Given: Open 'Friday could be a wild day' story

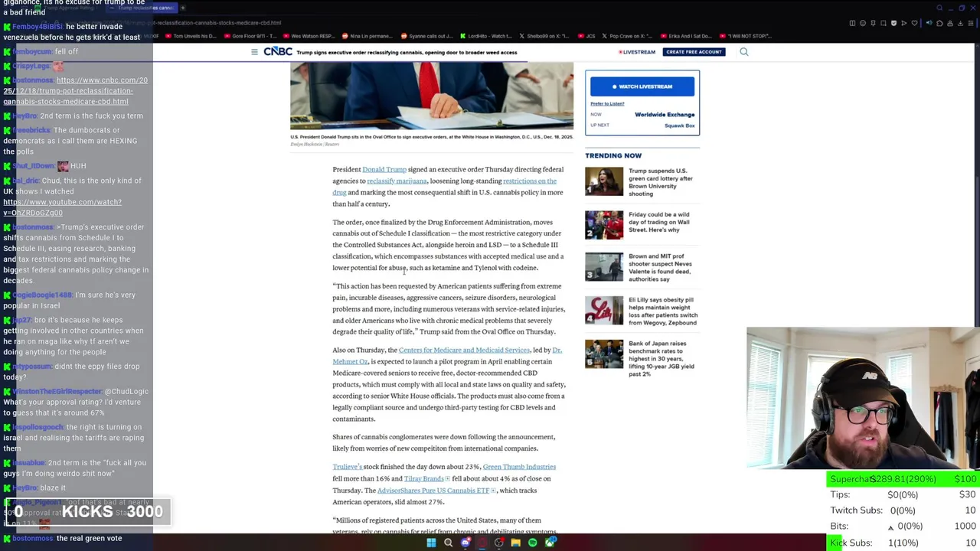Looking at the screenshot, I should [658, 222].
